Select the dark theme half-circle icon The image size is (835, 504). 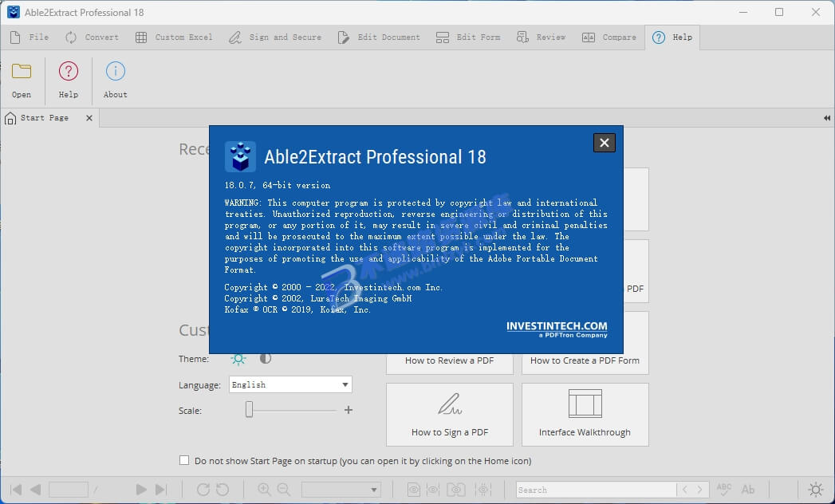point(266,359)
